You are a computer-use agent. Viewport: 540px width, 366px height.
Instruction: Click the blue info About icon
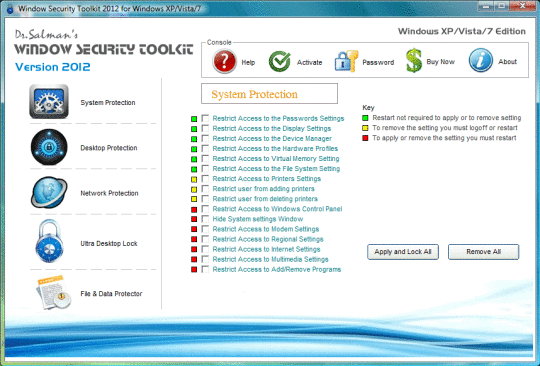point(480,60)
